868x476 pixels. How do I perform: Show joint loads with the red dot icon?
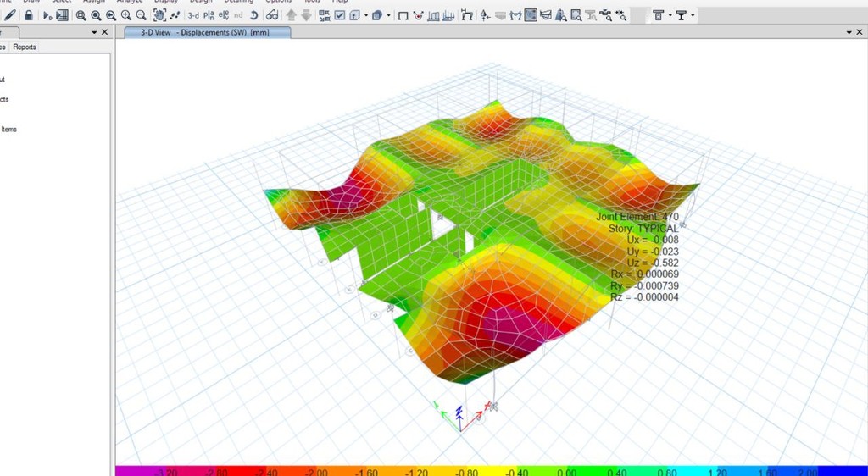point(419,15)
